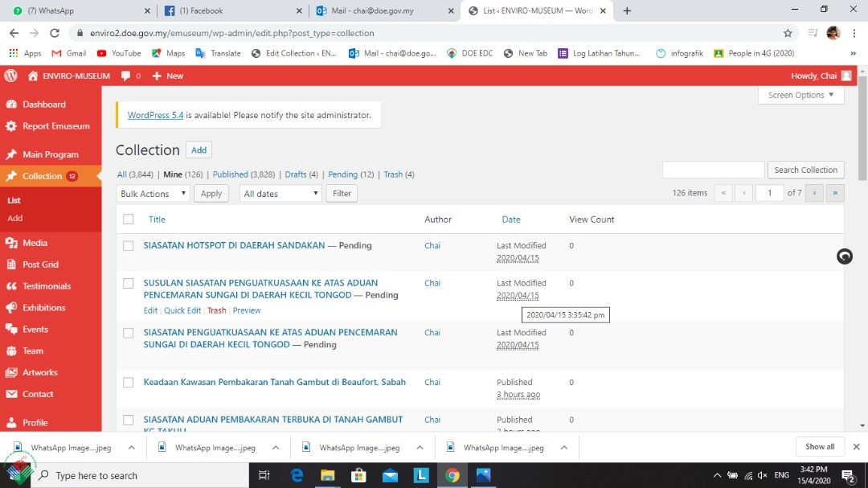
Task: Show more bookmarks chevron
Action: click(x=853, y=53)
